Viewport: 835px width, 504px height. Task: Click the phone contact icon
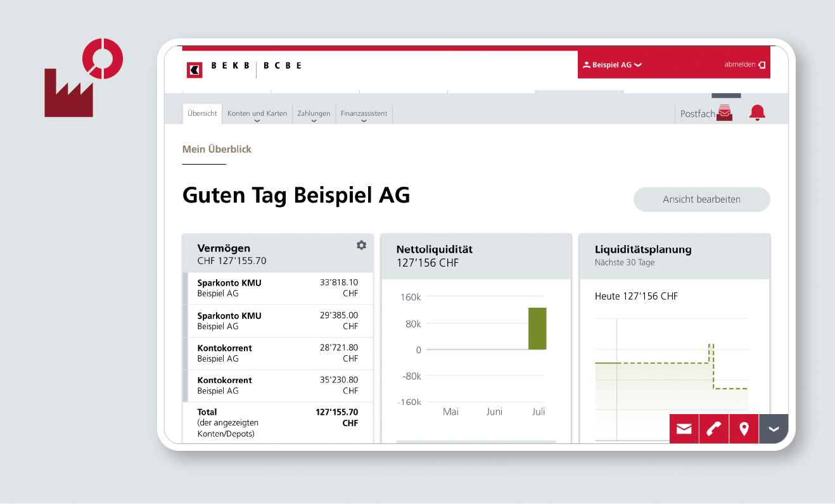(x=714, y=429)
